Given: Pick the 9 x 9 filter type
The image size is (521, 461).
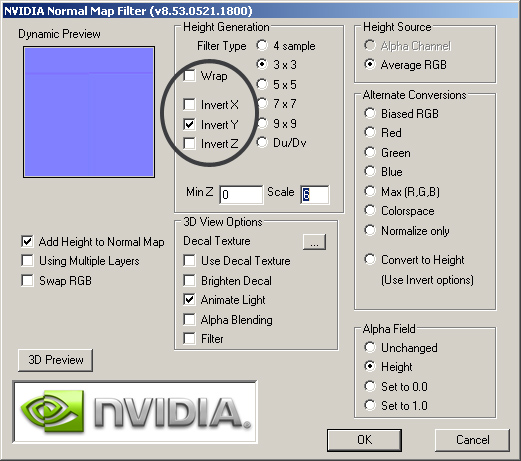Looking at the screenshot, I should click(x=262, y=123).
